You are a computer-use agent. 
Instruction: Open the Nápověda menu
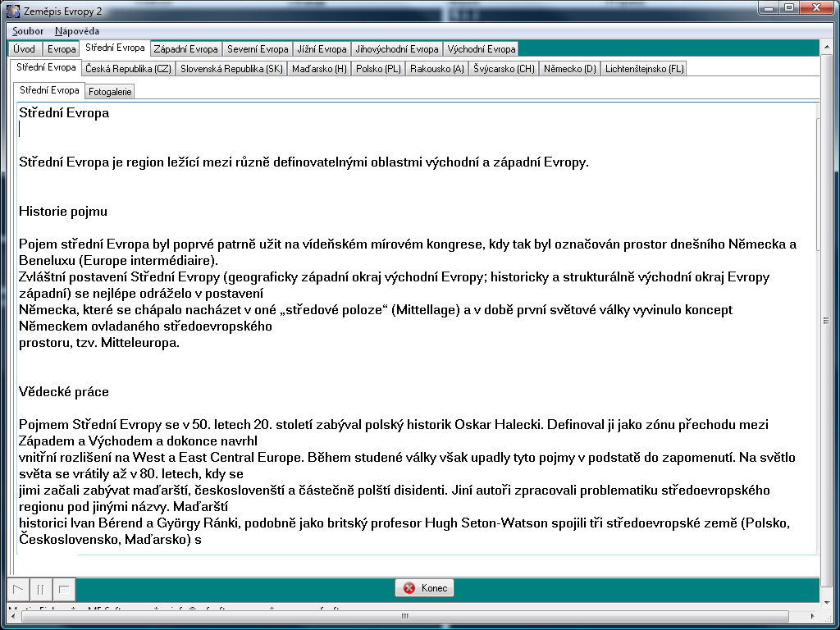pos(76,31)
